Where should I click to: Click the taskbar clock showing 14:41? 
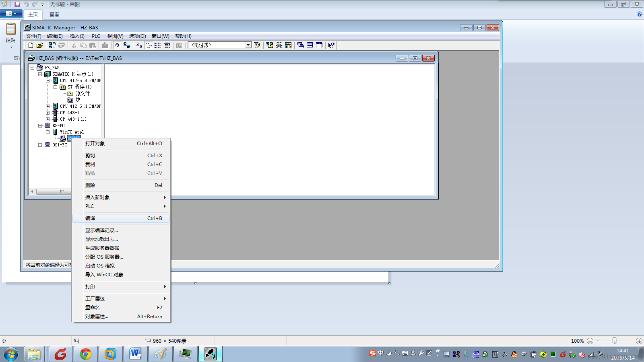pos(623,354)
